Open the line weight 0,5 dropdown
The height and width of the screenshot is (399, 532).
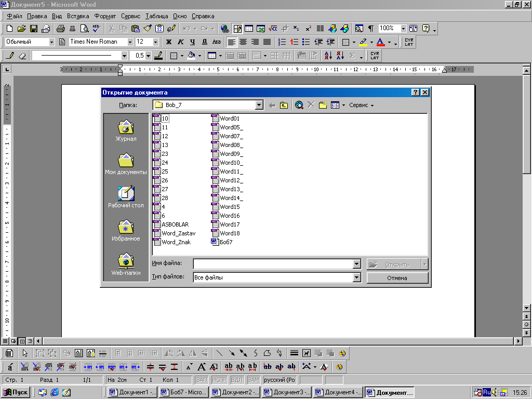click(x=148, y=56)
